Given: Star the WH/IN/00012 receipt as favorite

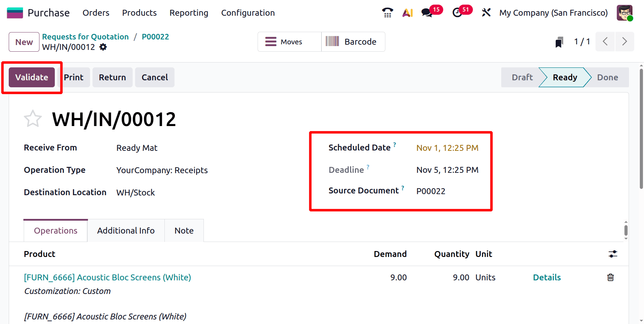Looking at the screenshot, I should point(32,118).
